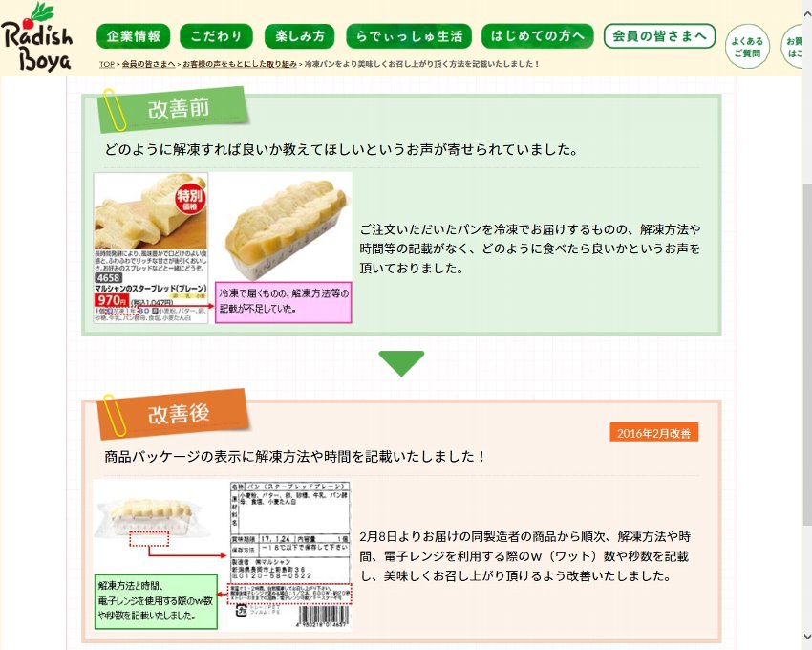Click the scrollbar down arrow
This screenshot has width=812, height=650.
tap(807, 637)
